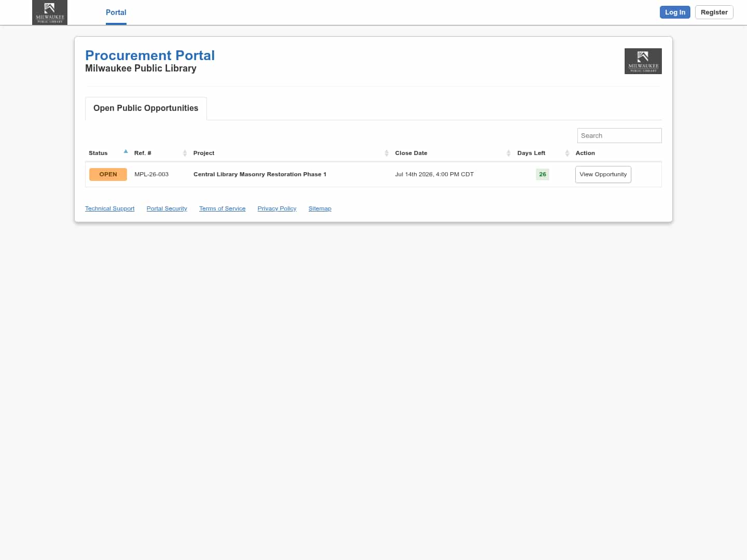Click the 26 days left badge
This screenshot has height=560, width=747.
pyautogui.click(x=543, y=174)
